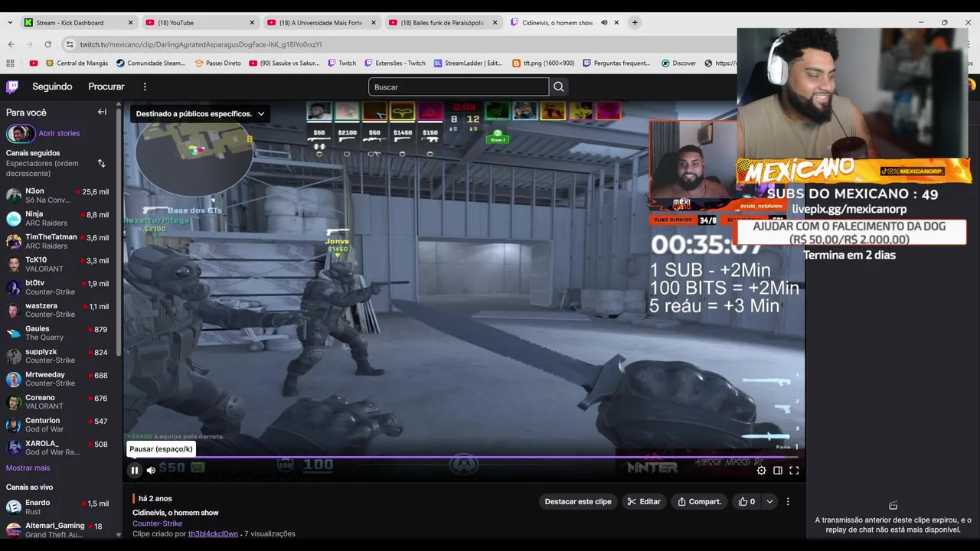The width and height of the screenshot is (980, 551).
Task: Click the Editar clip button
Action: (x=644, y=501)
